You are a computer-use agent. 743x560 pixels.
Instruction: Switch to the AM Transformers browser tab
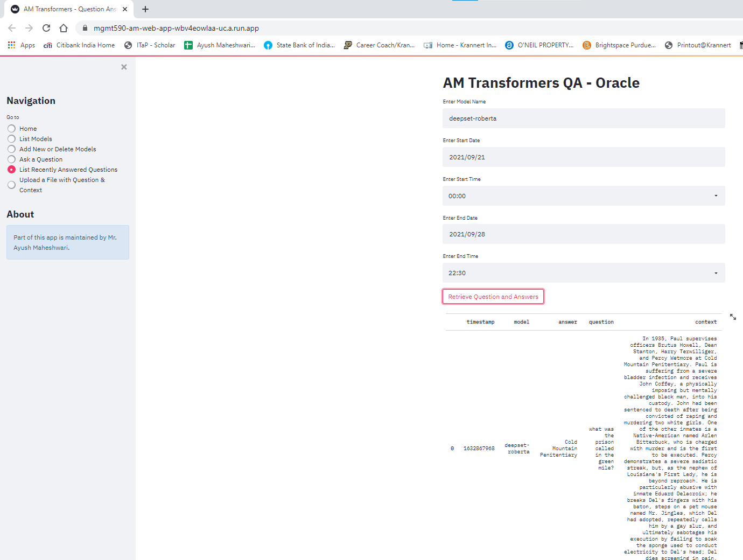tap(67, 9)
